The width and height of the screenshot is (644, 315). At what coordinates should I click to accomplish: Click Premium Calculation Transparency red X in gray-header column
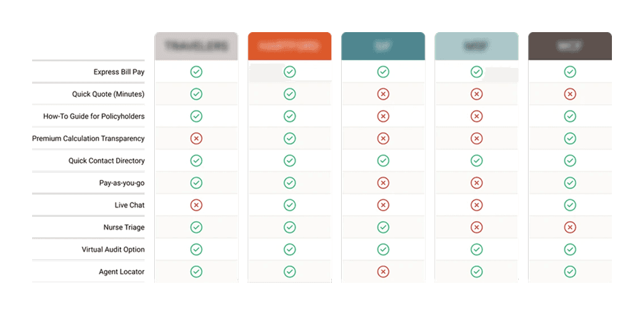[196, 138]
